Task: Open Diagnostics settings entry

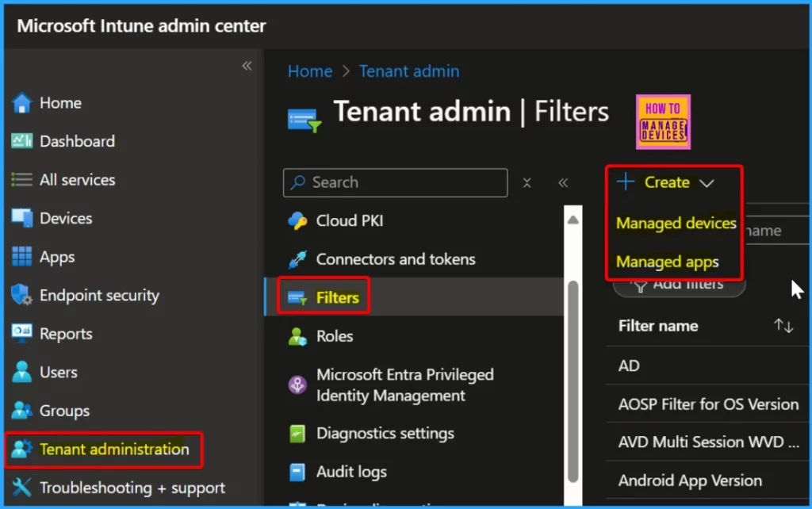Action: click(x=385, y=434)
